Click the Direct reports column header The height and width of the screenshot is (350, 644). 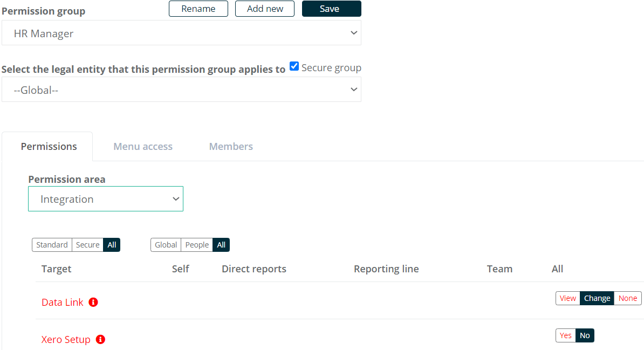tap(254, 269)
